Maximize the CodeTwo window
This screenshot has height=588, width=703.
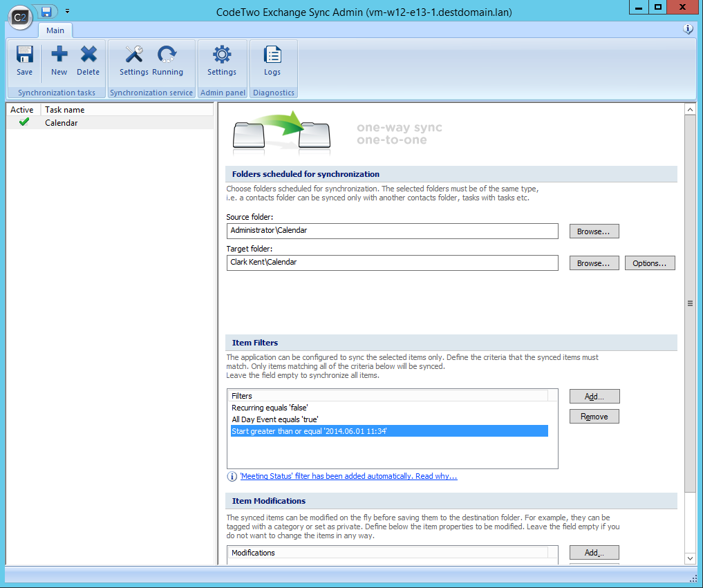tap(657, 8)
